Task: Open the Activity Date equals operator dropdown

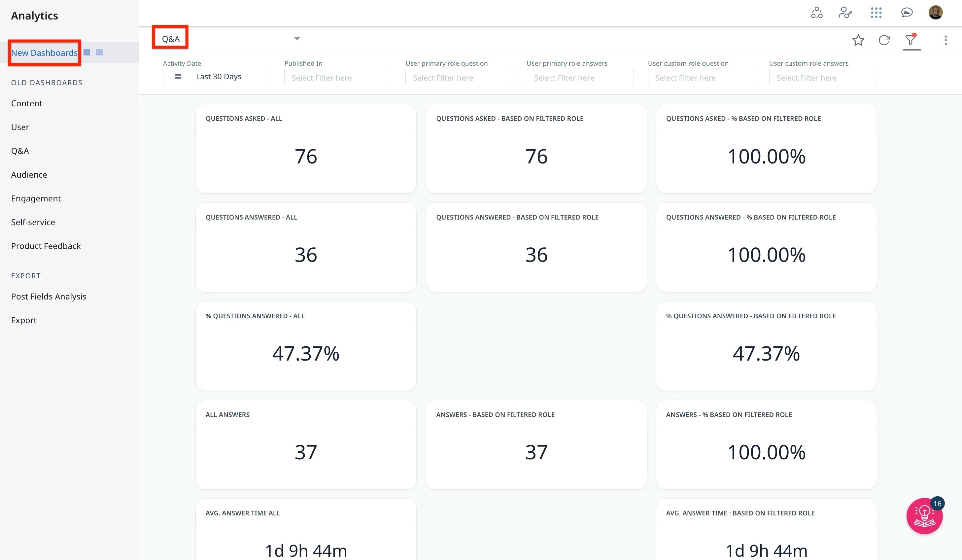Action: (x=178, y=77)
